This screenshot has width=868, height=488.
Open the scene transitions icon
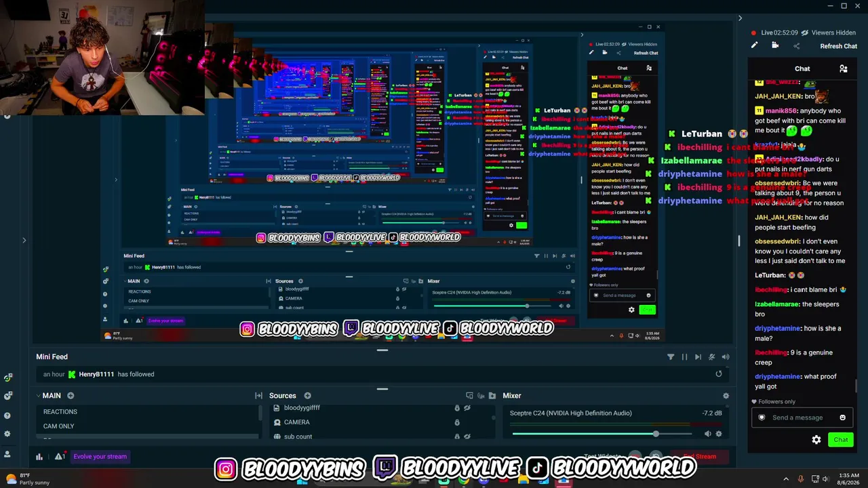258,396
